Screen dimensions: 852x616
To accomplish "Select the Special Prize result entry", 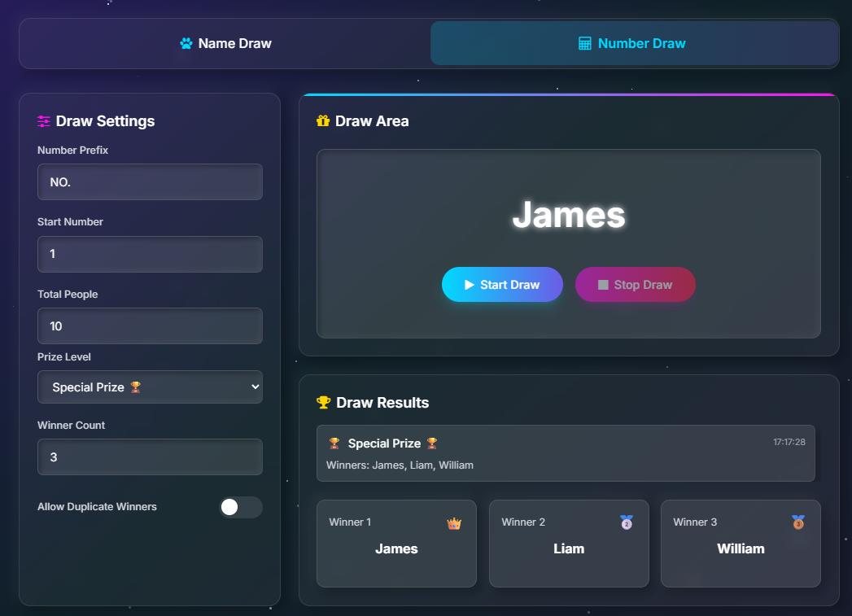I will (566, 453).
